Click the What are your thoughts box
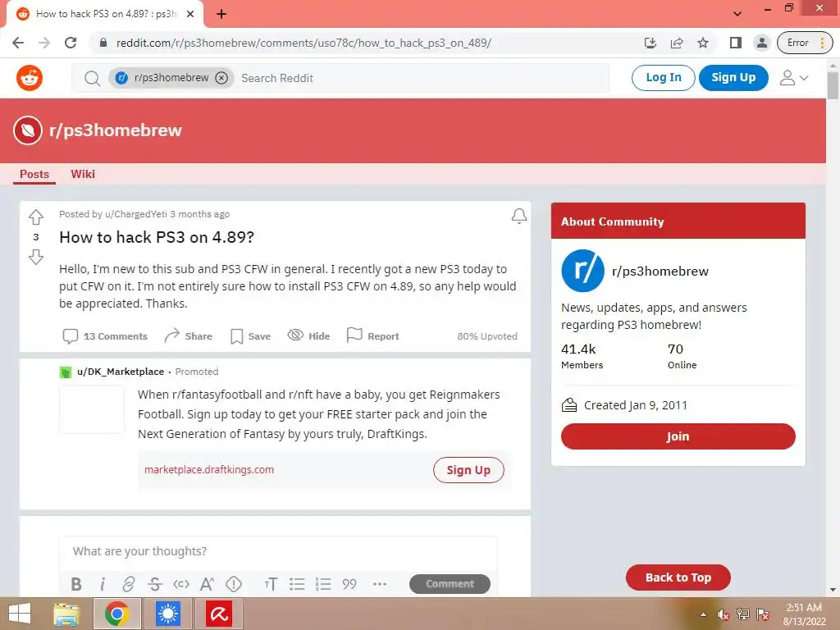This screenshot has height=630, width=840. [278, 552]
